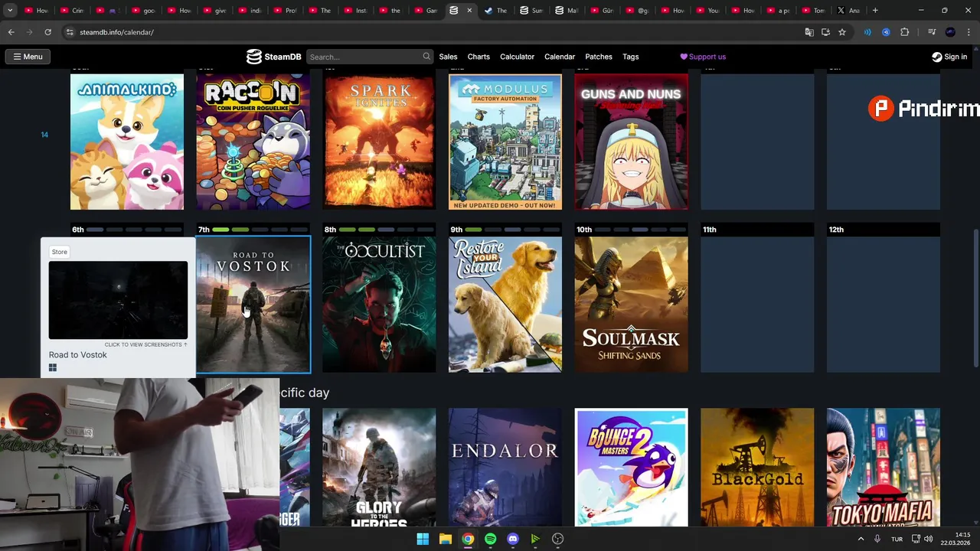Click the Store tag in popup
The width and height of the screenshot is (980, 551).
(59, 252)
